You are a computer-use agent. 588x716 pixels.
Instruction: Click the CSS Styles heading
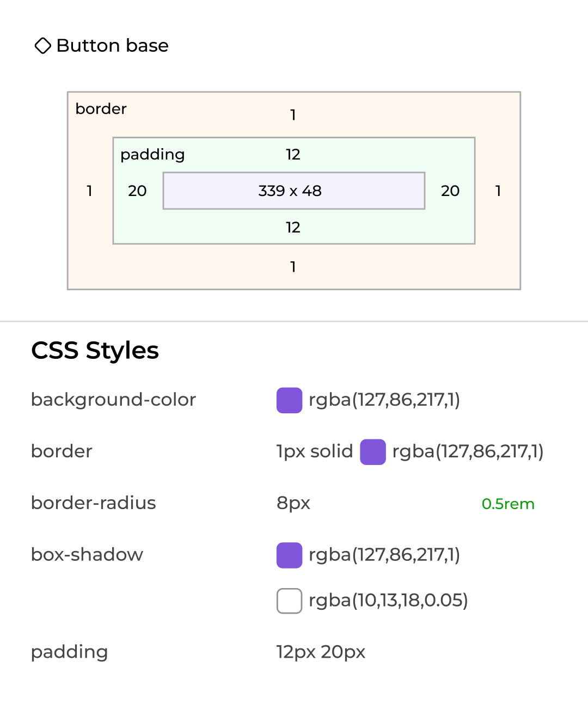(95, 351)
